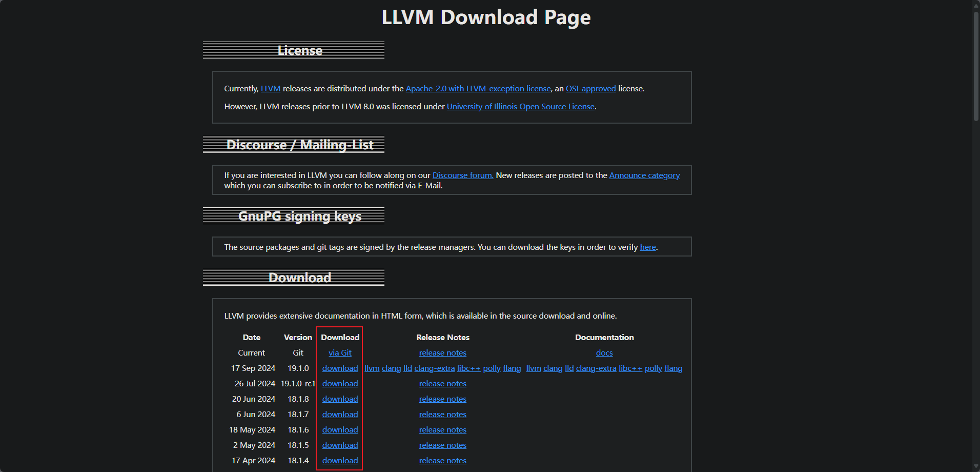The height and width of the screenshot is (472, 980).
Task: Open 19.1.0 flang release notes
Action: 512,368
